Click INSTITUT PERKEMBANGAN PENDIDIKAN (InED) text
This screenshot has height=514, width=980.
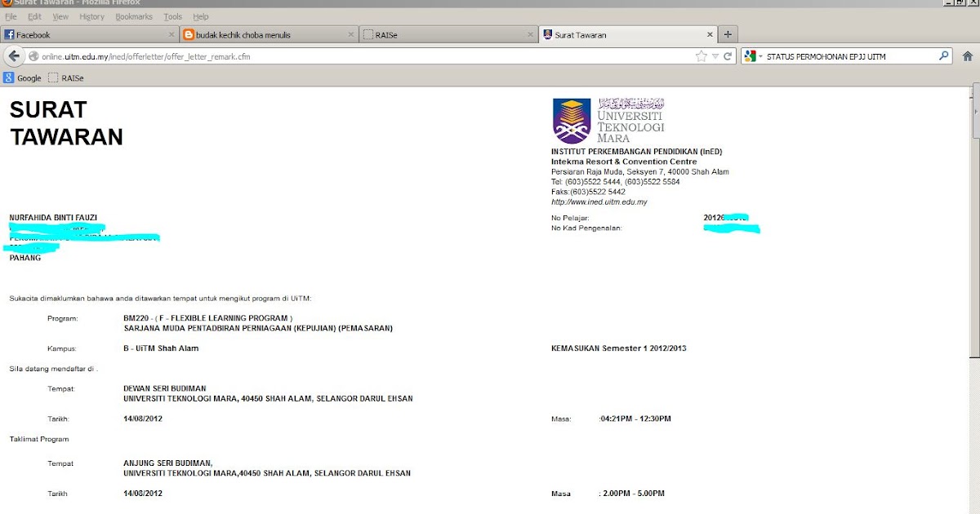coord(637,152)
